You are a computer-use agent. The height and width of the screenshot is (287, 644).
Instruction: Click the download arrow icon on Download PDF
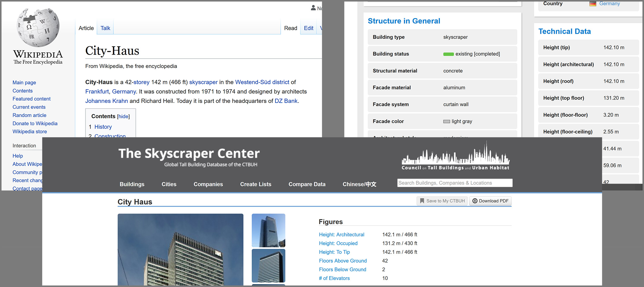pyautogui.click(x=475, y=201)
